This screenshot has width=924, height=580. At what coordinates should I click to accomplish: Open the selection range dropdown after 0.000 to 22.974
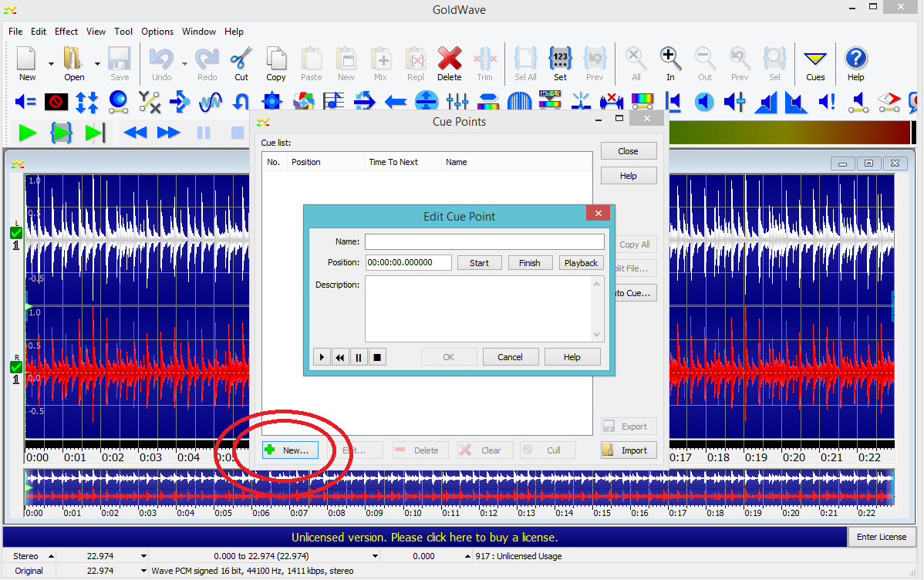point(376,556)
